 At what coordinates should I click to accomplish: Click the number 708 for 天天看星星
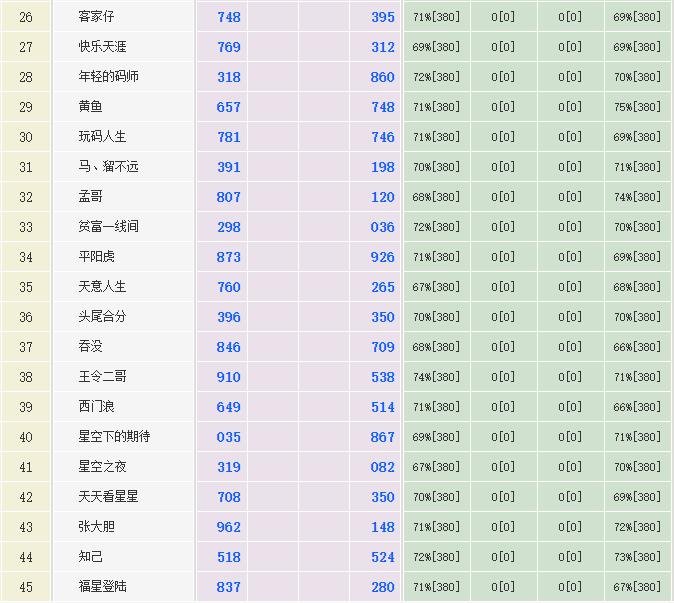pyautogui.click(x=228, y=497)
